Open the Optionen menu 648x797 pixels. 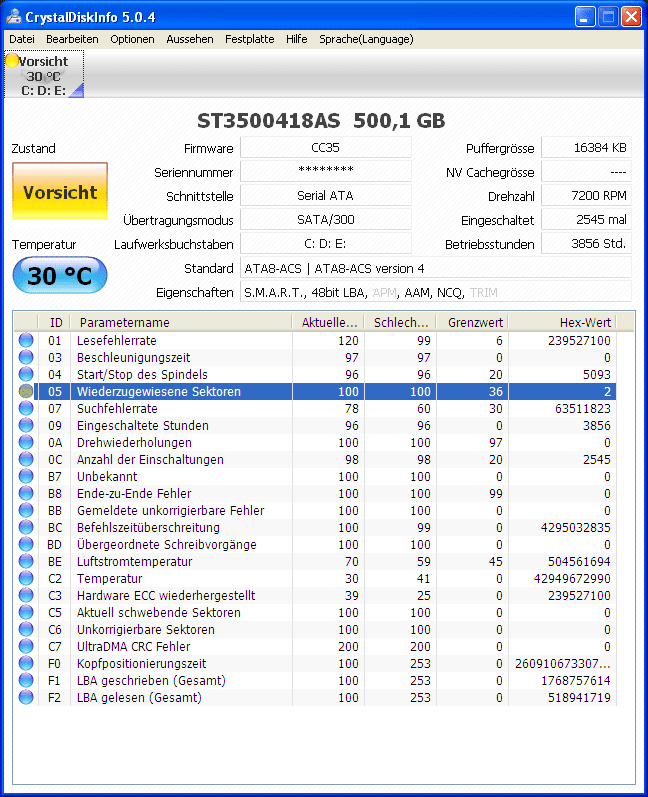[132, 39]
